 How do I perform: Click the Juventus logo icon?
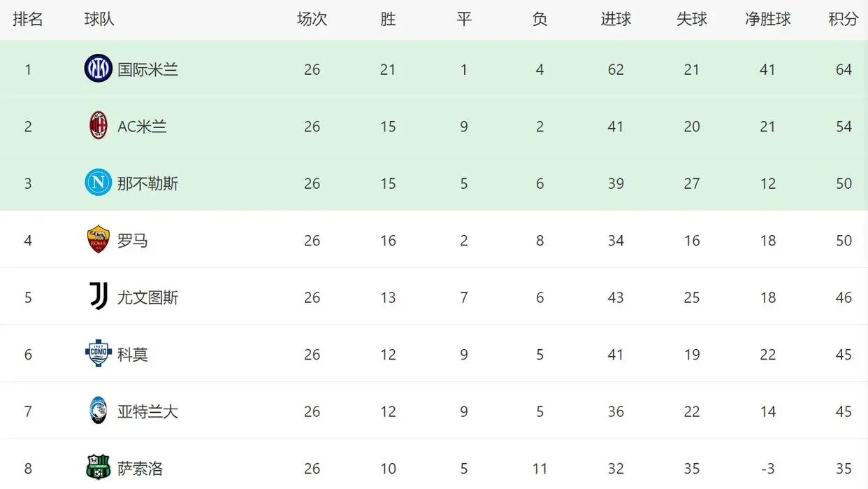(98, 297)
